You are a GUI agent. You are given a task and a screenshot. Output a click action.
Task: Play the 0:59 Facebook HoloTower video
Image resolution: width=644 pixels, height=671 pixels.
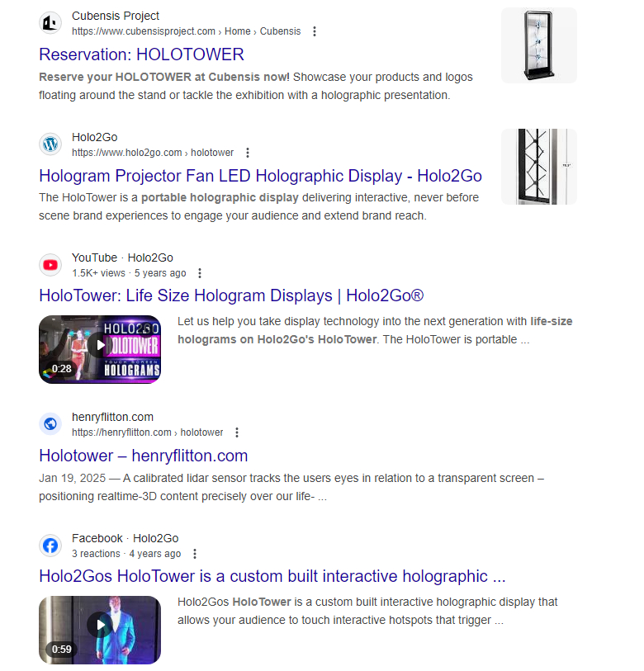tap(100, 630)
